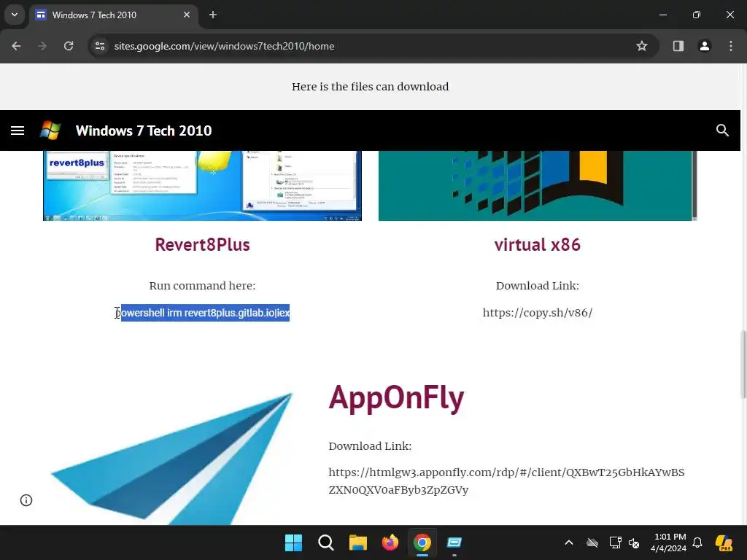Viewport: 747px width, 560px height.
Task: Click the AppOnFly heading
Action: click(396, 398)
